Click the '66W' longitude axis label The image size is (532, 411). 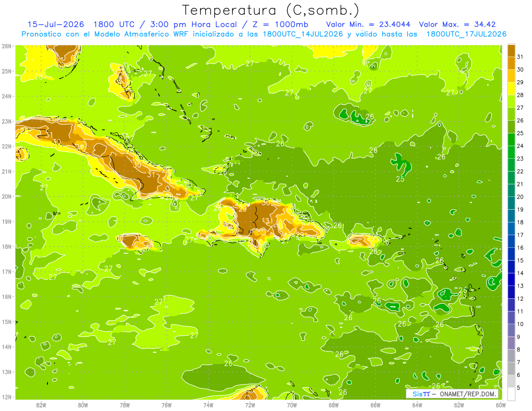376,405
